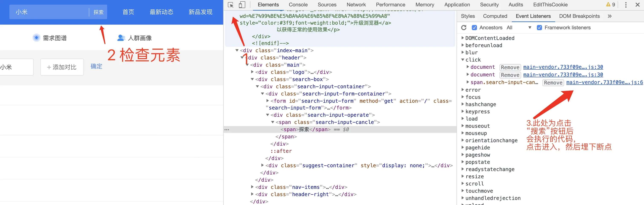Expand the suggest-container div node
The width and height of the screenshot is (644, 205).
[x=262, y=165]
